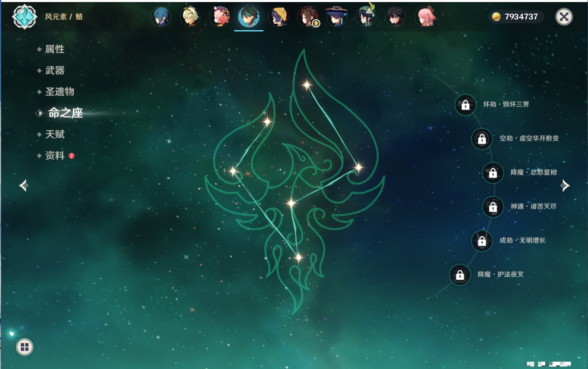Screen dimensions: 588x369
Task: Close the character screen with X
Action: point(564,17)
